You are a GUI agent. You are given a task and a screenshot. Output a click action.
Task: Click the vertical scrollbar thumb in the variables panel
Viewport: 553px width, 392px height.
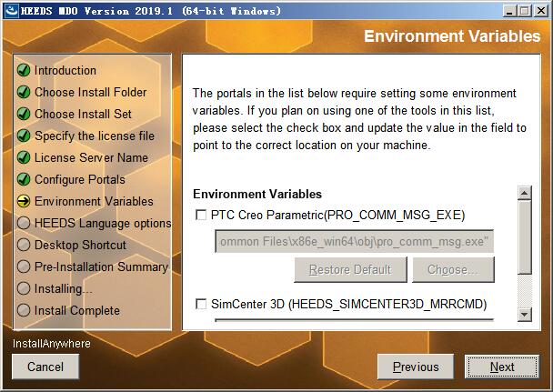(x=525, y=236)
